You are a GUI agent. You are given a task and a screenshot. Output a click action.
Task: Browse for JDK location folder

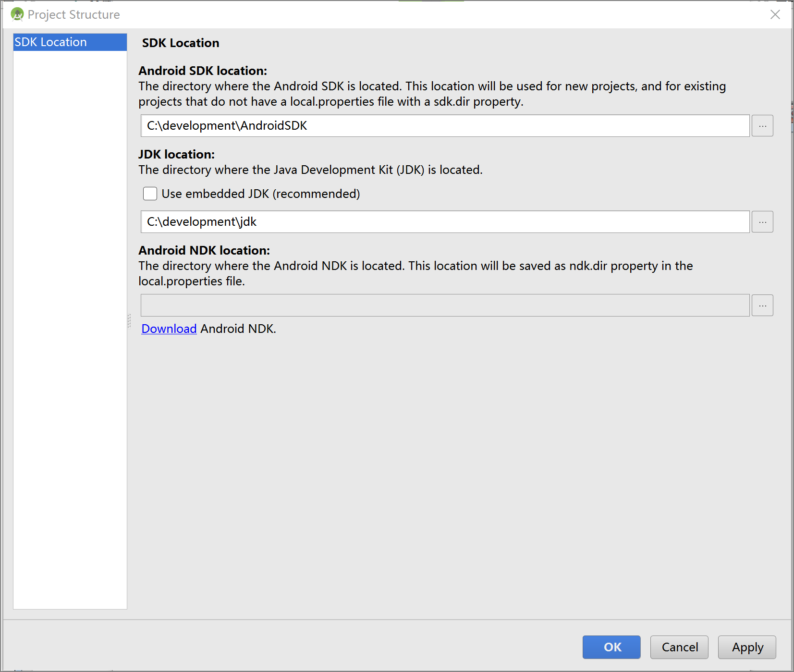click(x=762, y=222)
